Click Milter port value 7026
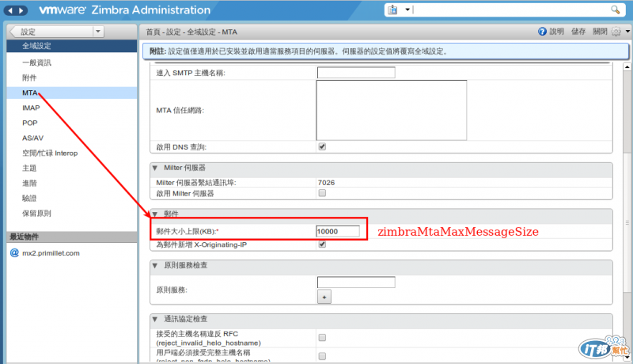This screenshot has width=633, height=364. pyautogui.click(x=326, y=183)
